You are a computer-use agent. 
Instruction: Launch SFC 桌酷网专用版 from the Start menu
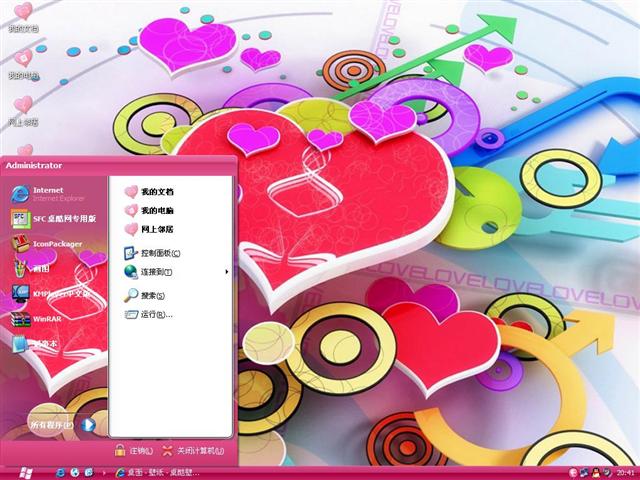point(55,219)
